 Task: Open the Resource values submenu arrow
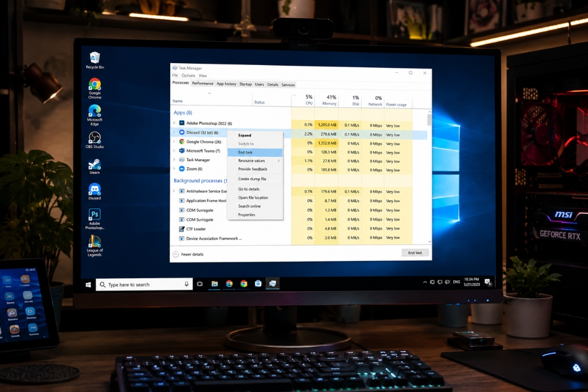point(279,160)
